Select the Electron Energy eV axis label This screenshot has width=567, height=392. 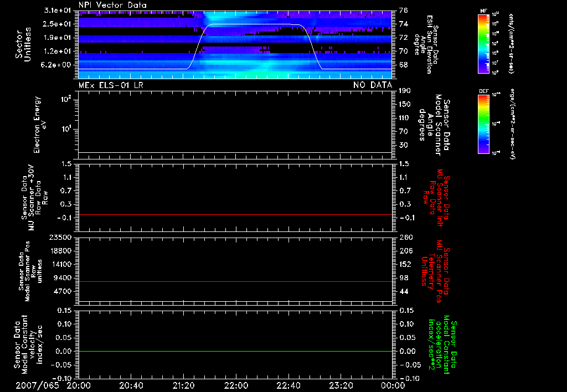coord(38,125)
